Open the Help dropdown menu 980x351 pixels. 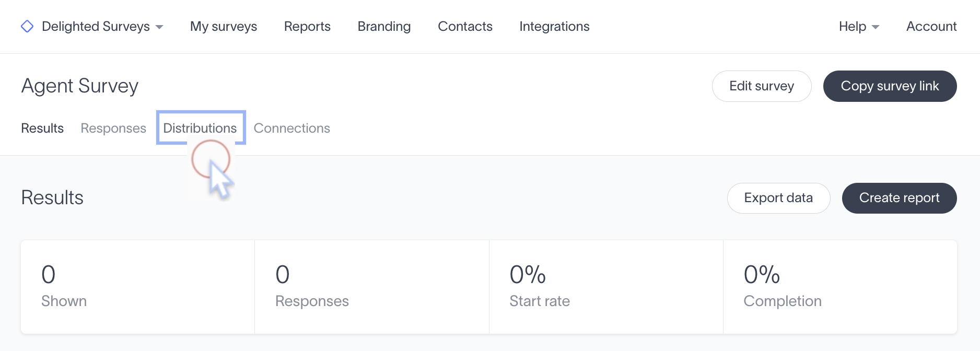(859, 27)
